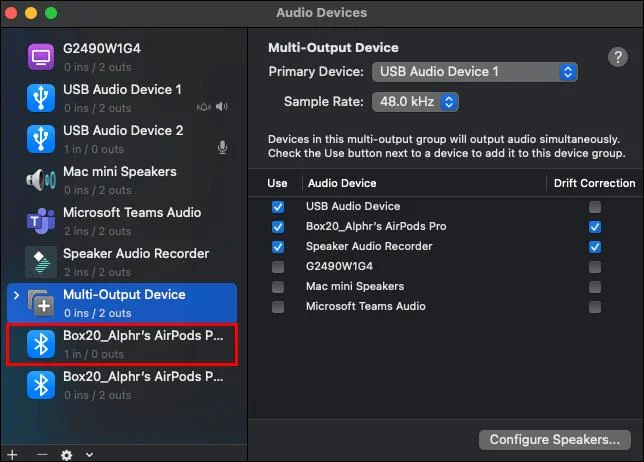Expand the Multi-Output Device disclosure arrow
The height and width of the screenshot is (462, 644).
pyautogui.click(x=16, y=295)
